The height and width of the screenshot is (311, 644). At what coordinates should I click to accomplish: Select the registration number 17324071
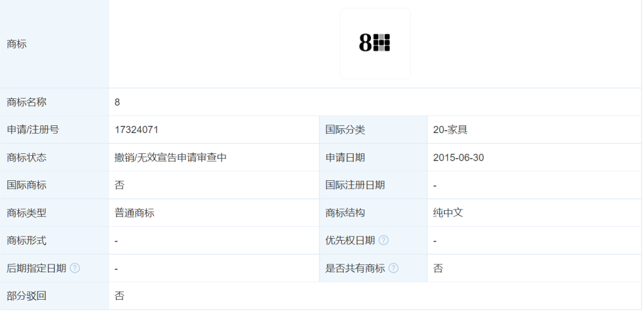pos(137,130)
